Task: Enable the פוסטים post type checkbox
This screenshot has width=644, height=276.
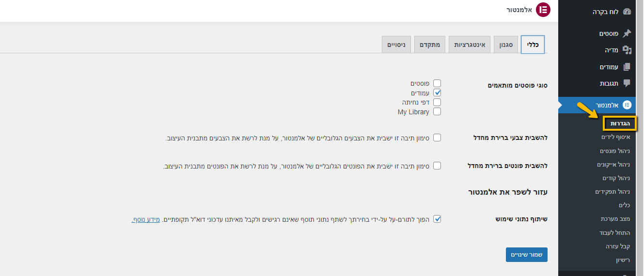Action: click(x=437, y=83)
